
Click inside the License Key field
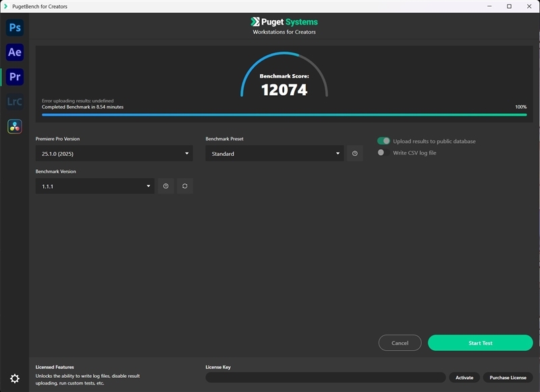point(324,377)
